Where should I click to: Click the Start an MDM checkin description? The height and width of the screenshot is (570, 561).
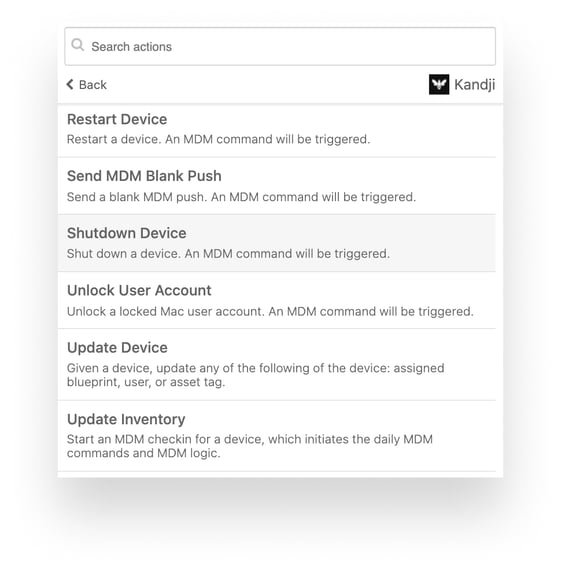(250, 446)
